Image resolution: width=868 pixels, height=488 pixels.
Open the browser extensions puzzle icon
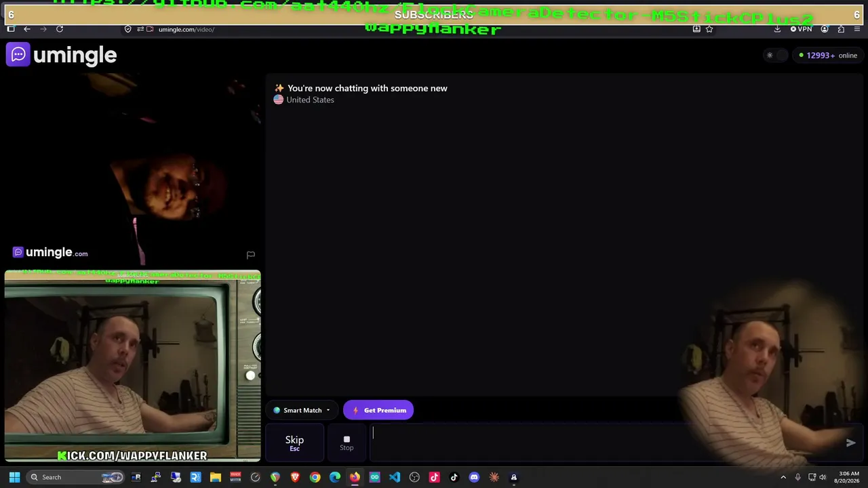click(x=841, y=29)
